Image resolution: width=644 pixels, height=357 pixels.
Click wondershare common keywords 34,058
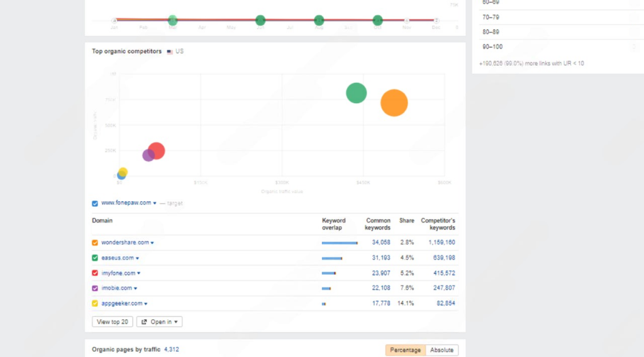point(381,243)
